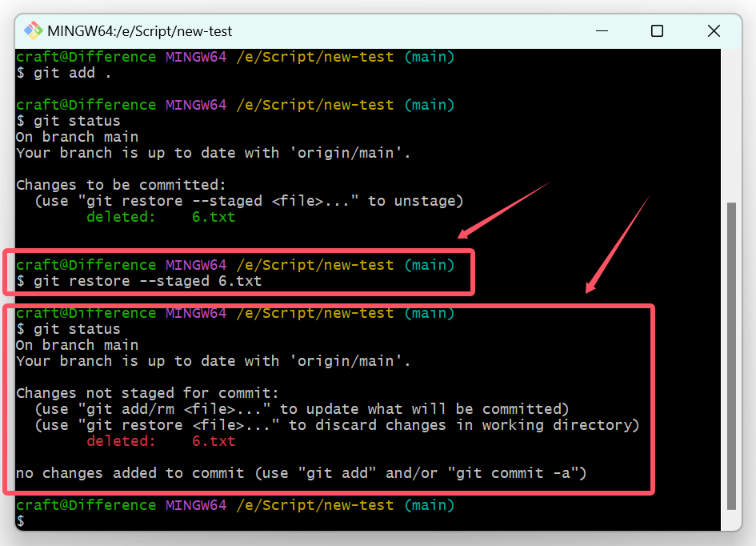Viewport: 756px width, 546px height.
Task: Click the 'Changes to be committed:' line
Action: point(121,185)
